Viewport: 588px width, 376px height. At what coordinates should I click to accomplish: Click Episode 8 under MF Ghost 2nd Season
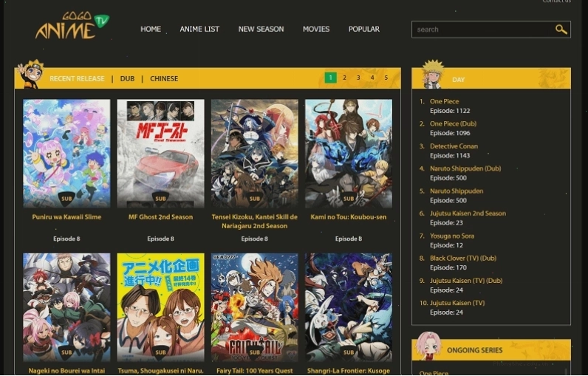(160, 239)
